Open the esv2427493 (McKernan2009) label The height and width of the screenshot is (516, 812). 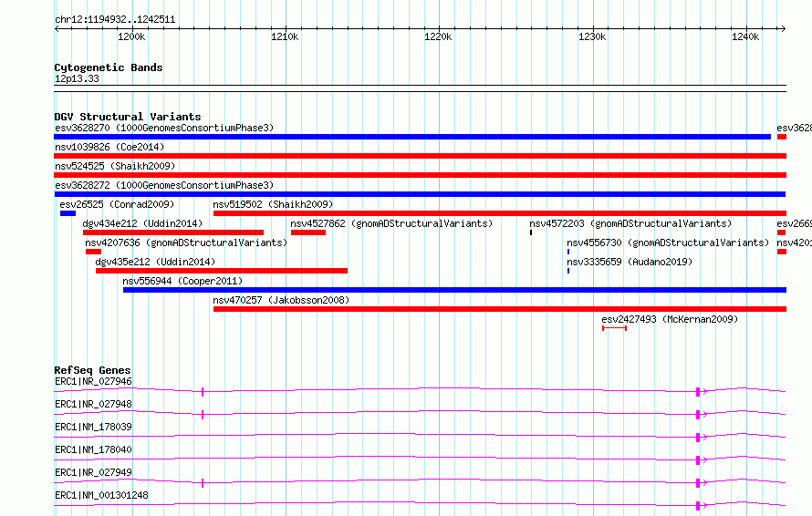coord(670,319)
